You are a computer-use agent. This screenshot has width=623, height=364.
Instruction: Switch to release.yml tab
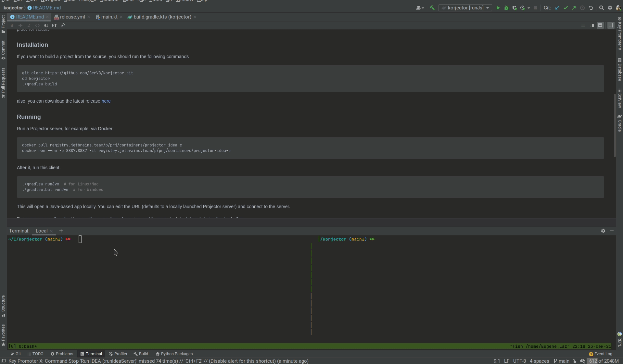[72, 17]
